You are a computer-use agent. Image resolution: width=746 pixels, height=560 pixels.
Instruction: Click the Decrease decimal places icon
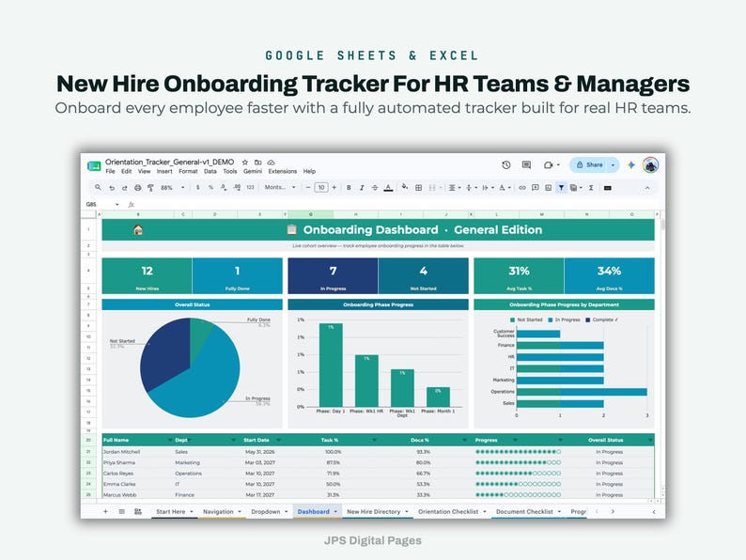[224, 188]
